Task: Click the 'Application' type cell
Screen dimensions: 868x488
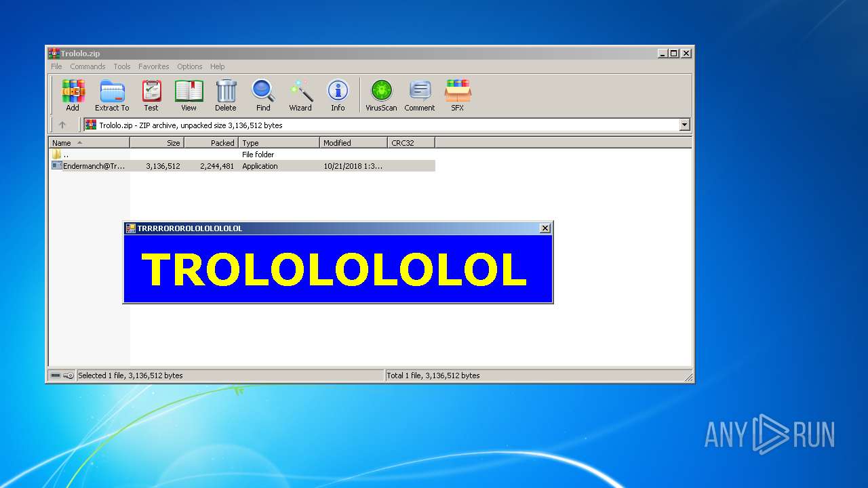Action: coord(260,166)
